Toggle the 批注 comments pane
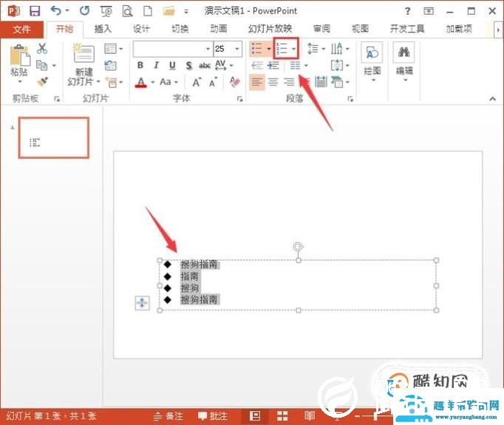Image resolution: width=504 pixels, height=425 pixels. (x=213, y=416)
